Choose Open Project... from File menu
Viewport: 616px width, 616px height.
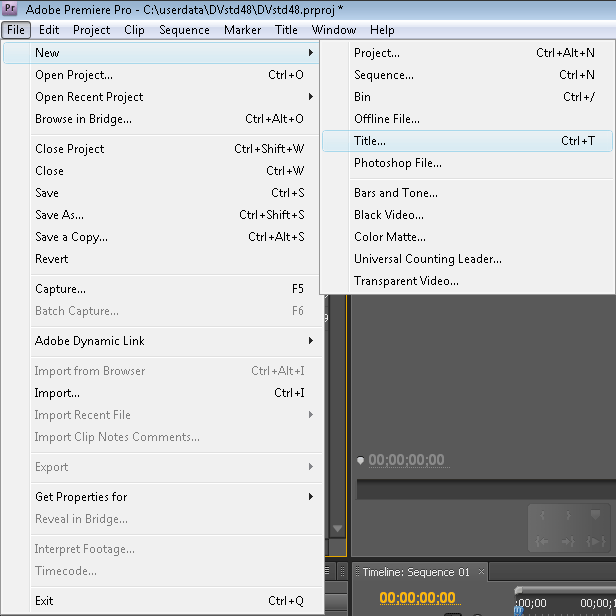[161, 75]
